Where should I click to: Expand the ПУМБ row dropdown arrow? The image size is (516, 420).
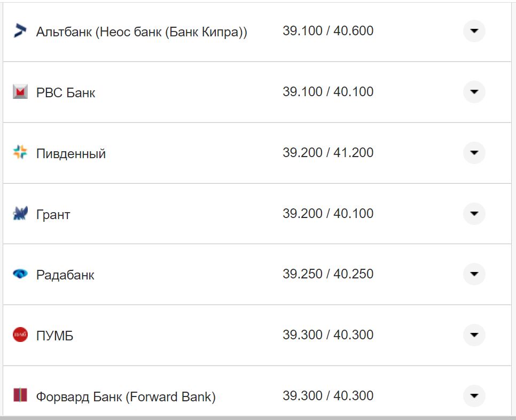click(474, 335)
